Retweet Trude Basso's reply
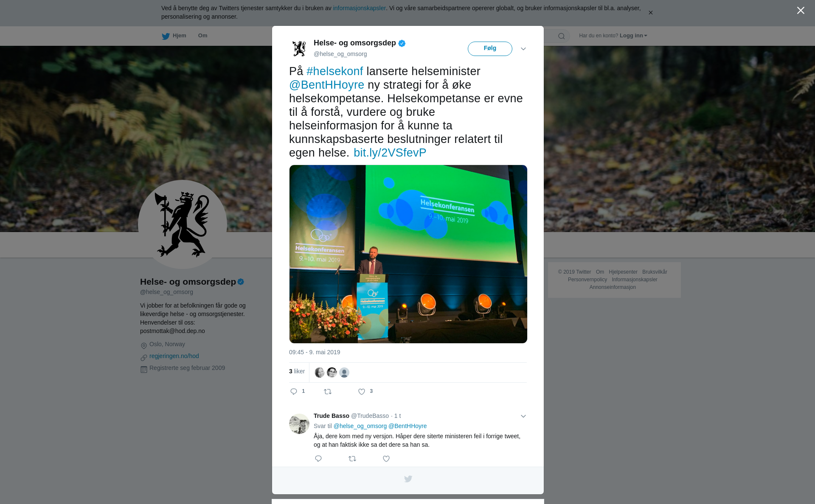Image resolution: width=815 pixels, height=504 pixels. coord(352,459)
